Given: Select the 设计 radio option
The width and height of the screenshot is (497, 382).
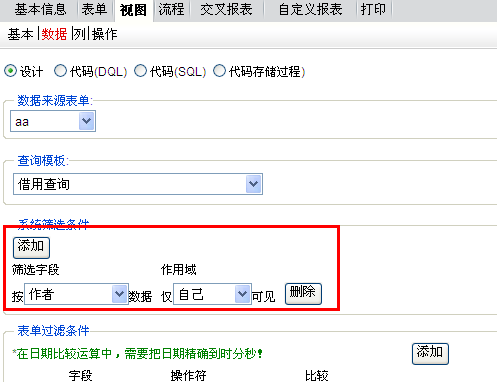Looking at the screenshot, I should 10,71.
